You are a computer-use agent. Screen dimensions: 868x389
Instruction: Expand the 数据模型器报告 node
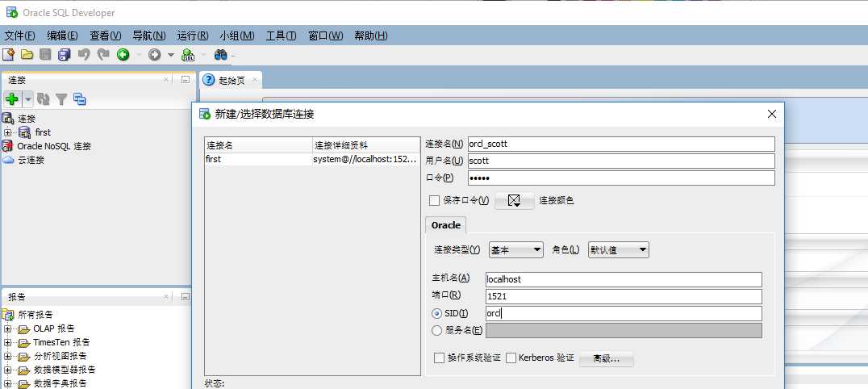pyautogui.click(x=8, y=370)
